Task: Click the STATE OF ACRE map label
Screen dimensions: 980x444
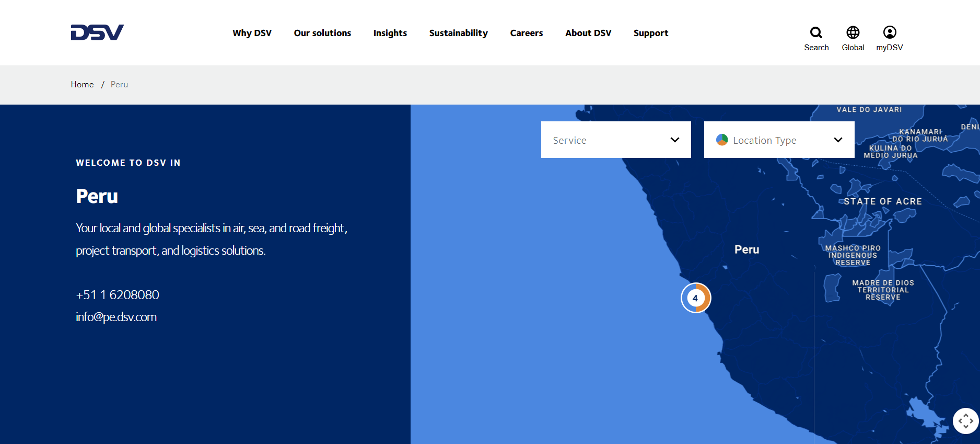Action: [x=883, y=201]
